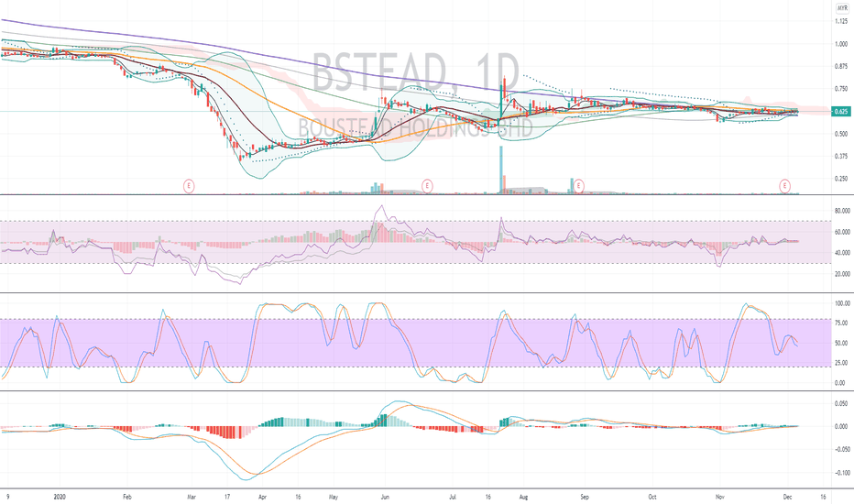Click the earnings 'E' marker before September
Image resolution: width=854 pixels, height=504 pixels.
(x=579, y=186)
